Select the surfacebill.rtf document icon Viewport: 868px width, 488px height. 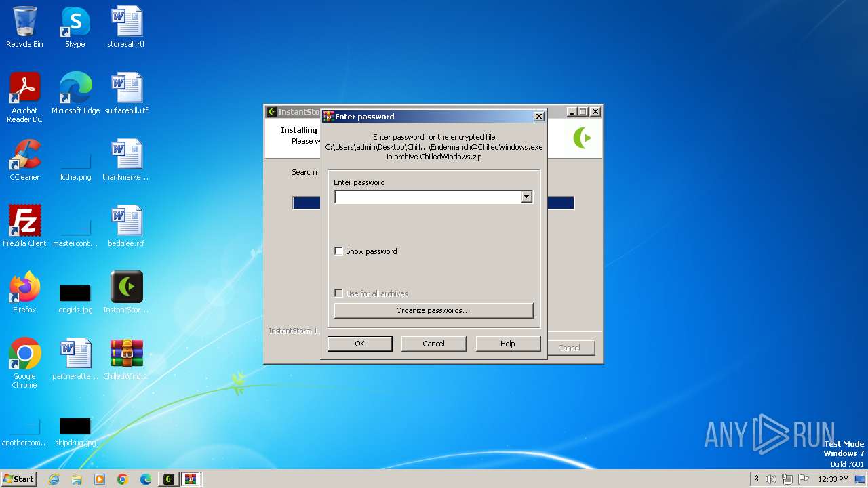[x=126, y=94]
